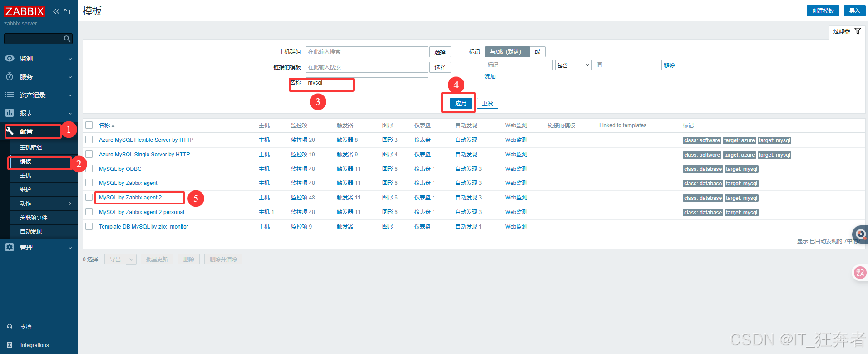Click the 值 tag value input
This screenshot has width=868, height=354.
[x=628, y=65]
